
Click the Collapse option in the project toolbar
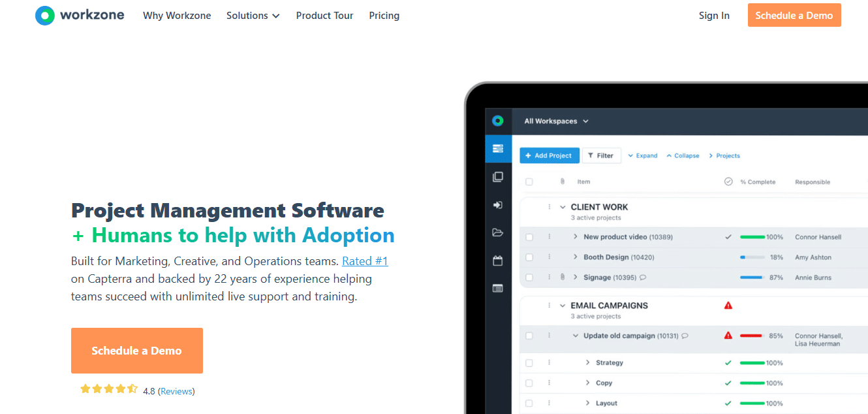tap(683, 155)
